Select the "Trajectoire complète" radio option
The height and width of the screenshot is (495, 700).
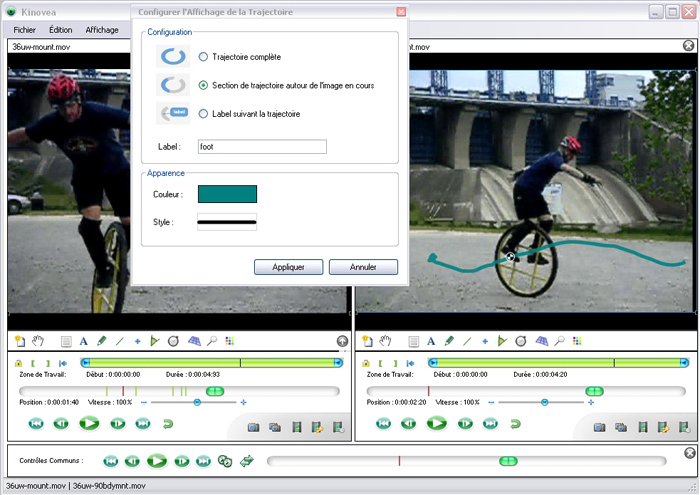[x=204, y=57]
